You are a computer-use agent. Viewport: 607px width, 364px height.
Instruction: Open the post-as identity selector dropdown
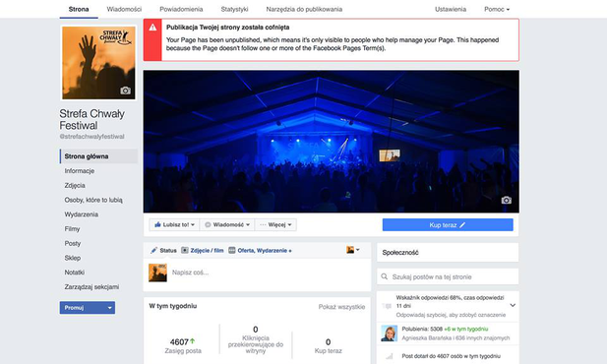352,250
